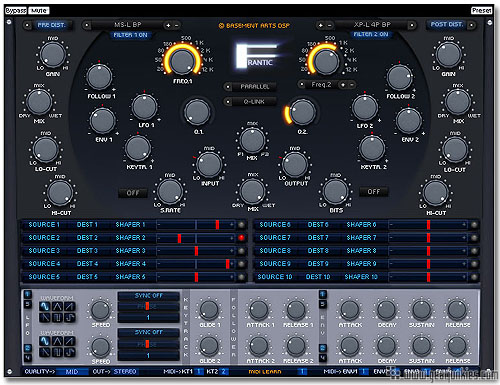Select the sample-and-hold waveform for the second LFO
Screen dimensions: 500x385
pos(69,352)
